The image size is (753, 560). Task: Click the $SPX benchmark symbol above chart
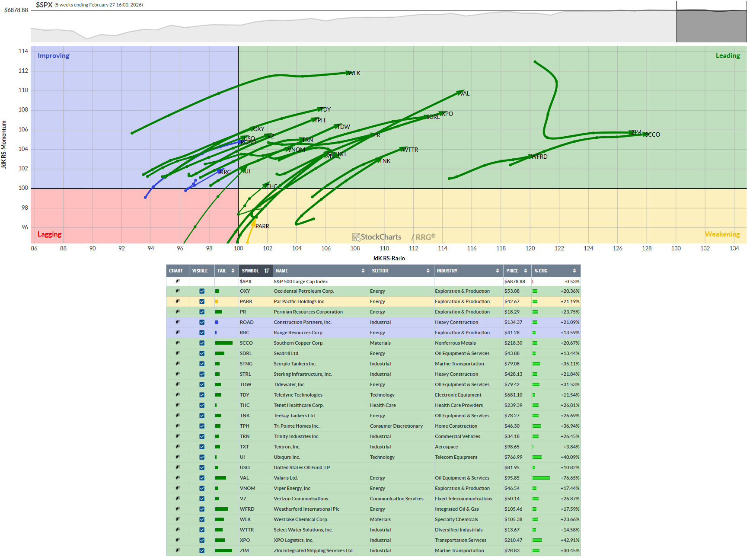click(x=44, y=5)
